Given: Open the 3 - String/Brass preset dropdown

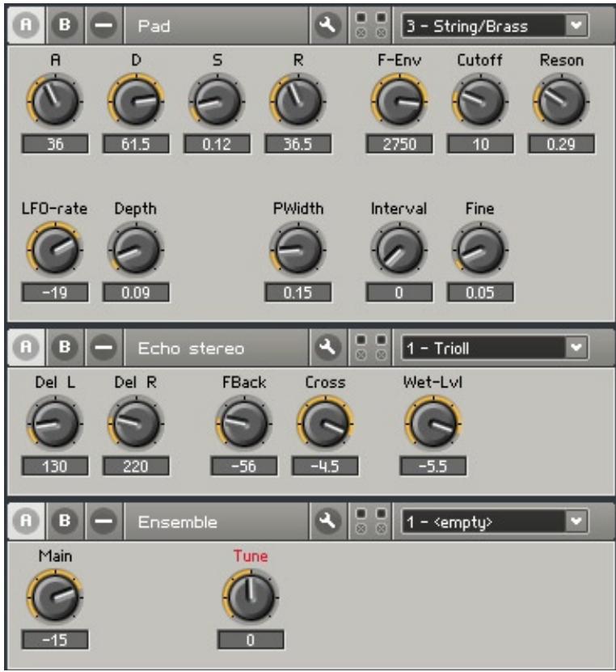Looking at the screenshot, I should [495, 26].
